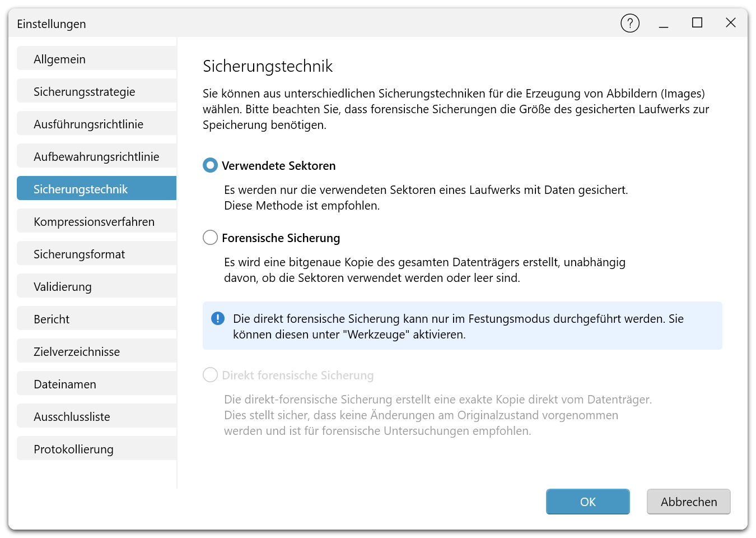
Task: Select the Verwendete Sektoren option
Action: [210, 165]
